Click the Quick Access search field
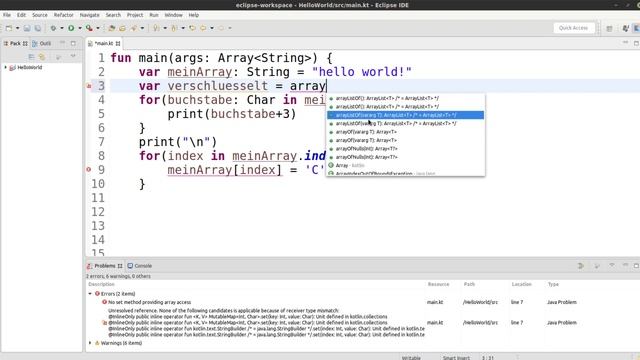Viewport: 640px width, 360px height. [573, 28]
